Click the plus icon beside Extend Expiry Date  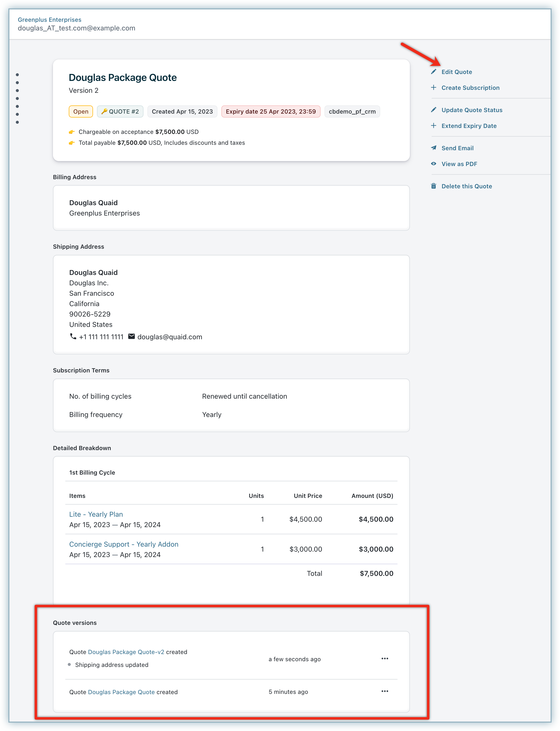433,125
